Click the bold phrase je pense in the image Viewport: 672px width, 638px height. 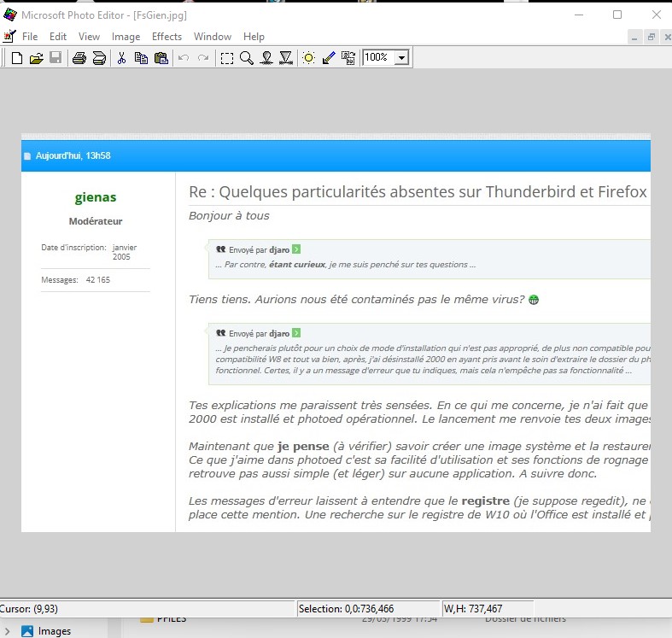303,447
